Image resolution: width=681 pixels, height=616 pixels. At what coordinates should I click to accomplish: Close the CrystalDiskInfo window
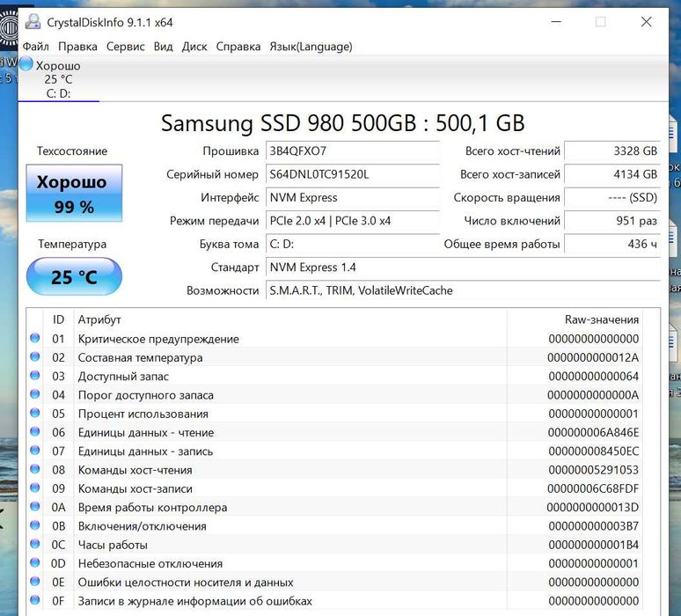(x=647, y=22)
